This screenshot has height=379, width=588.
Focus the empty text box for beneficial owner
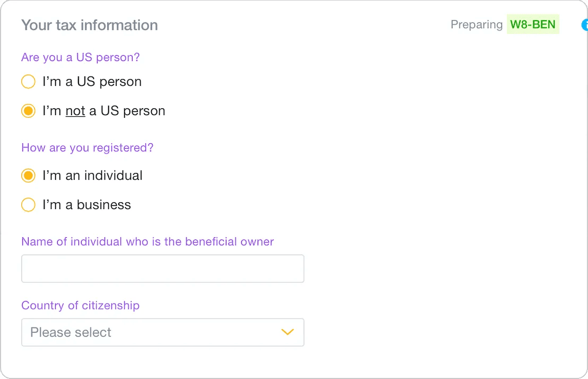tap(162, 268)
